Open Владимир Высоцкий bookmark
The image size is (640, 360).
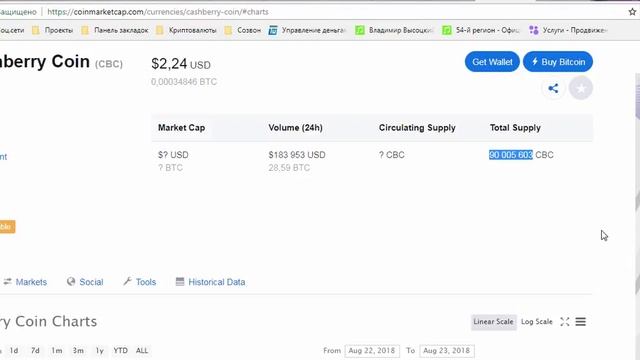pos(394,30)
